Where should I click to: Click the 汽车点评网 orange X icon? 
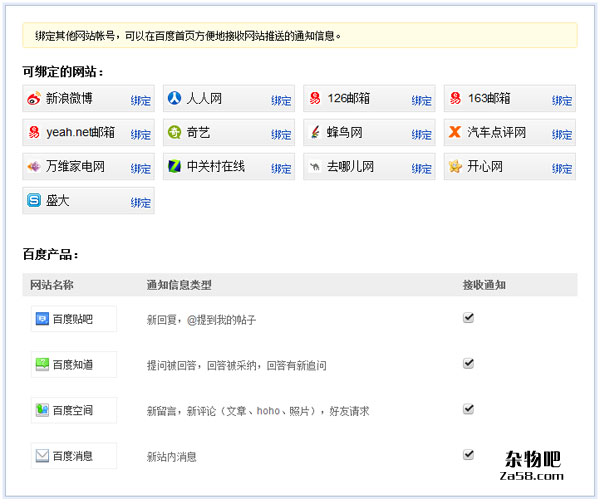[455, 132]
